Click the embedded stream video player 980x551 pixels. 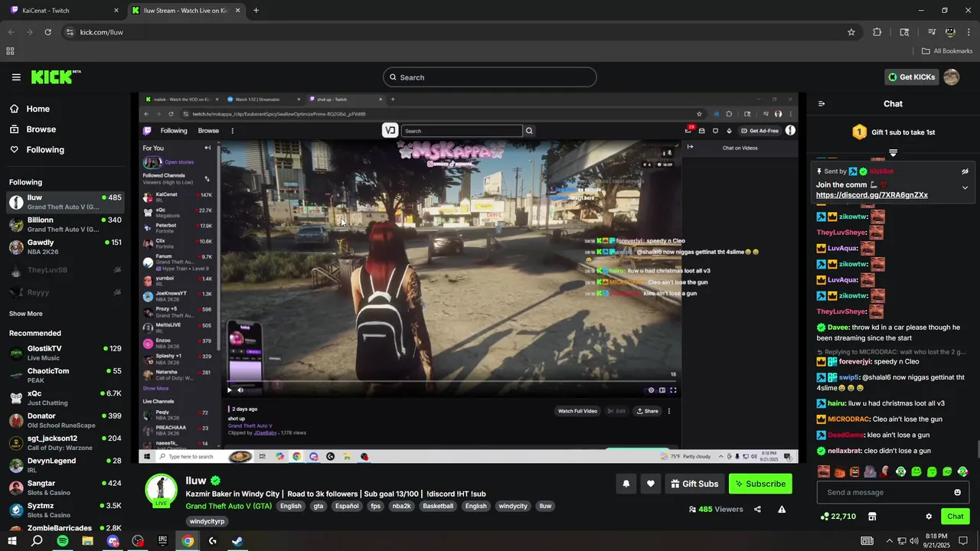click(469, 278)
